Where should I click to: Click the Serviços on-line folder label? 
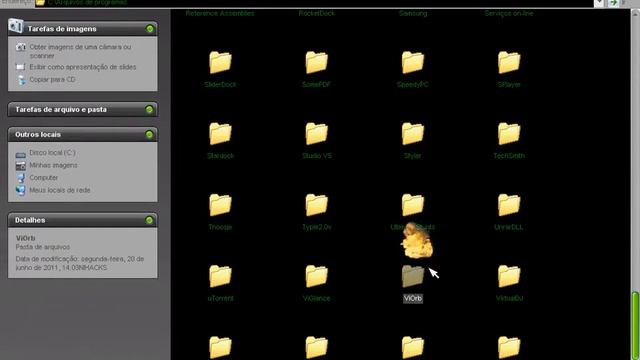(509, 13)
